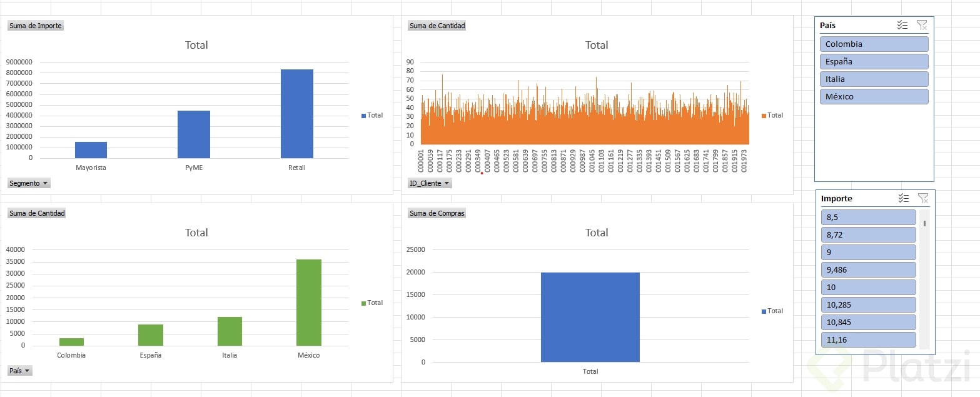This screenshot has width=980, height=397.
Task: Select the blue Total bar in Compras chart
Action: pyautogui.click(x=590, y=317)
